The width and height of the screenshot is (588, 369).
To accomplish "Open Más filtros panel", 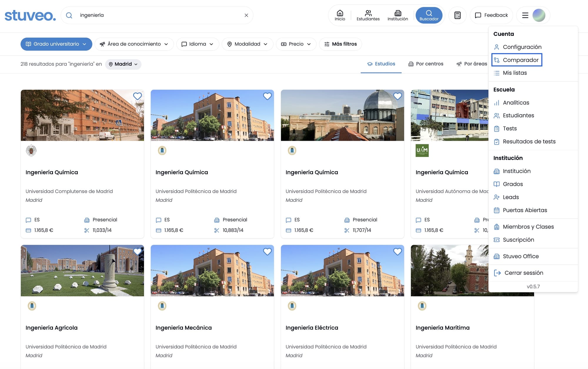I will [340, 44].
